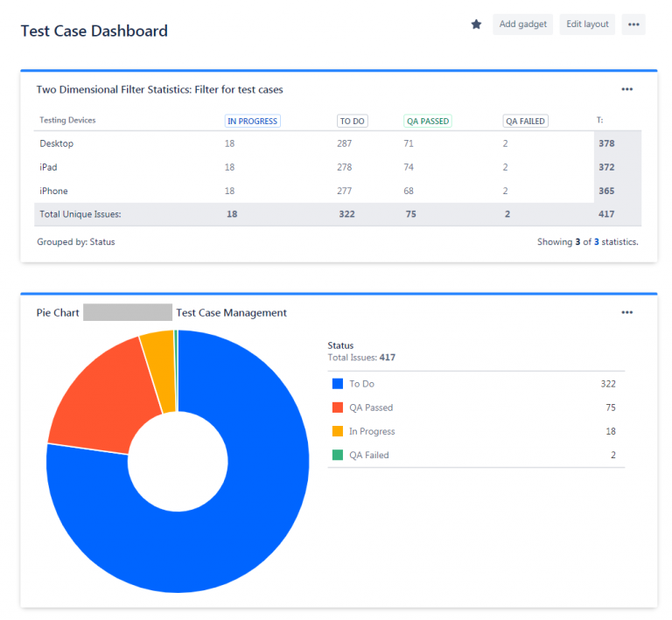Select the IN PROGRESS status column header
Screen dimensions: 672x620
pyautogui.click(x=252, y=122)
